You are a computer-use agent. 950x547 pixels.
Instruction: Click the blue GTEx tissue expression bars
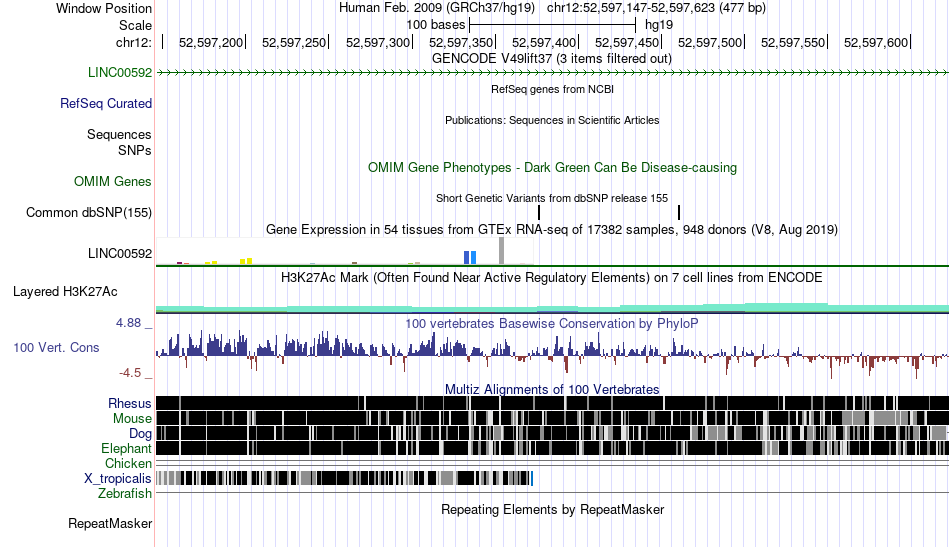pyautogui.click(x=470, y=257)
